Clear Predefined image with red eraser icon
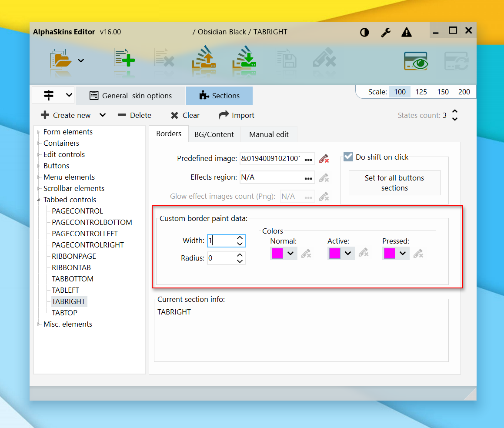 click(324, 158)
